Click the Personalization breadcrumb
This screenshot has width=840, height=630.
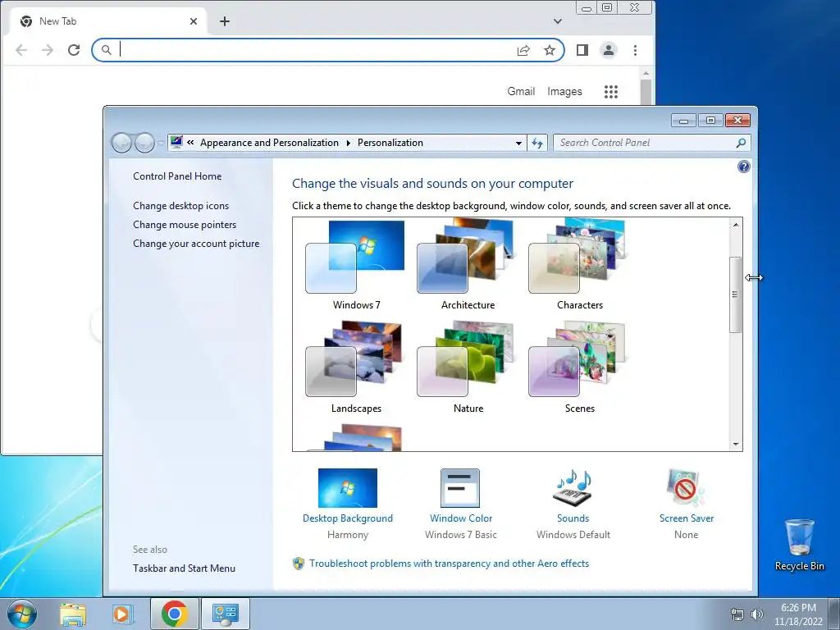390,143
